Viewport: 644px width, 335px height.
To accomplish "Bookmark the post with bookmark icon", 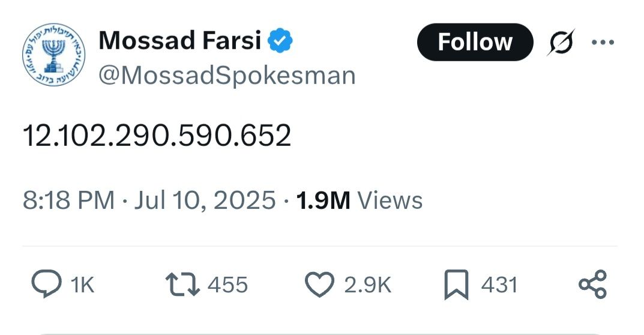I will click(x=456, y=285).
